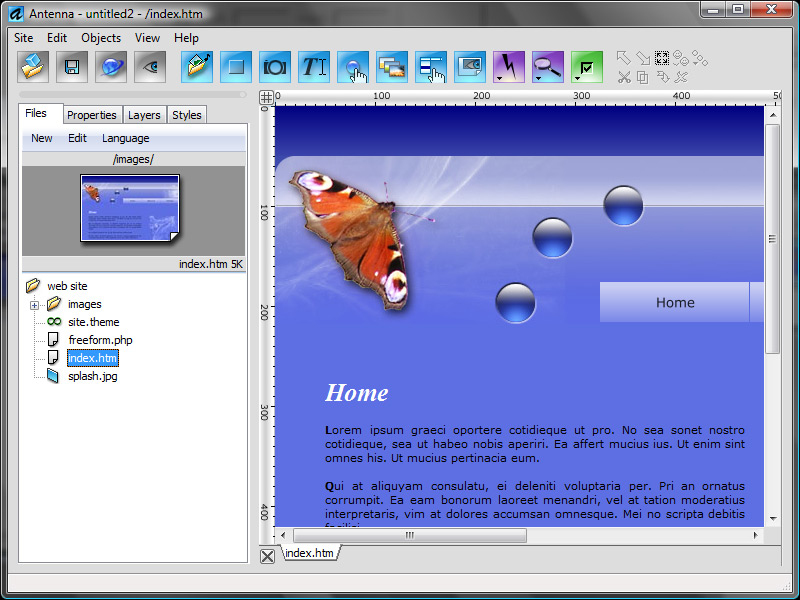Screen dimensions: 800x600
Task: Click the stacked pictures gallery tool icon
Action: pos(392,67)
